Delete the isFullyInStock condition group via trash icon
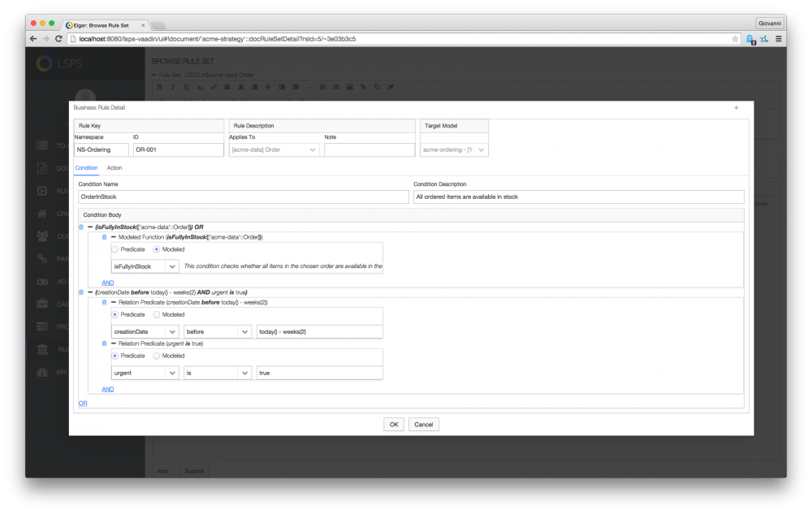Viewport: 812px width, 514px height. click(x=80, y=227)
